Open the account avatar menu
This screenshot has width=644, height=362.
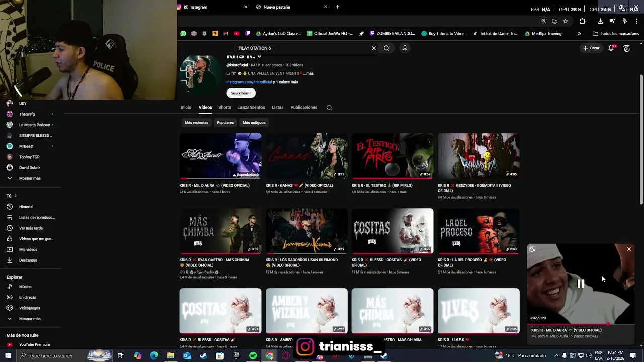tap(626, 48)
